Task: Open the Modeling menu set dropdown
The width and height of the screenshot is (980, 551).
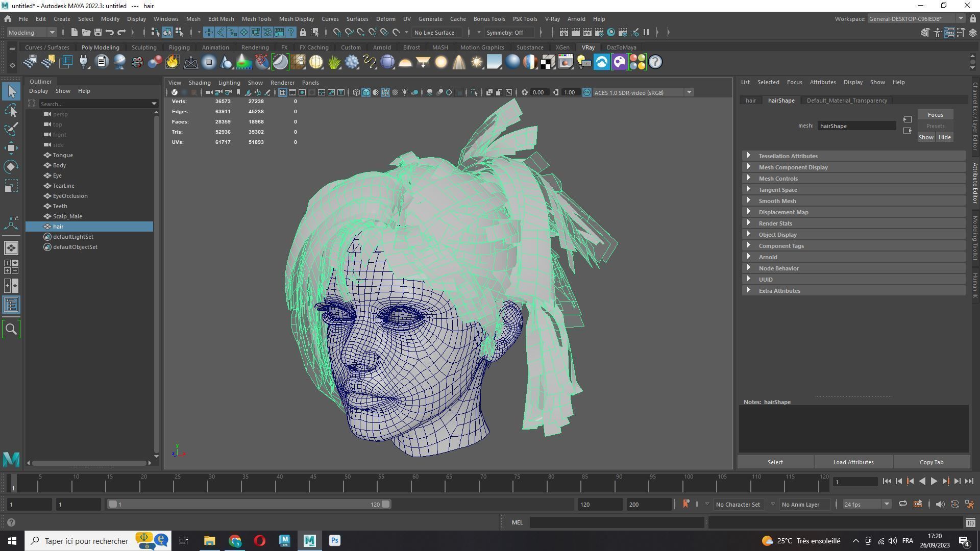Action: tap(32, 32)
